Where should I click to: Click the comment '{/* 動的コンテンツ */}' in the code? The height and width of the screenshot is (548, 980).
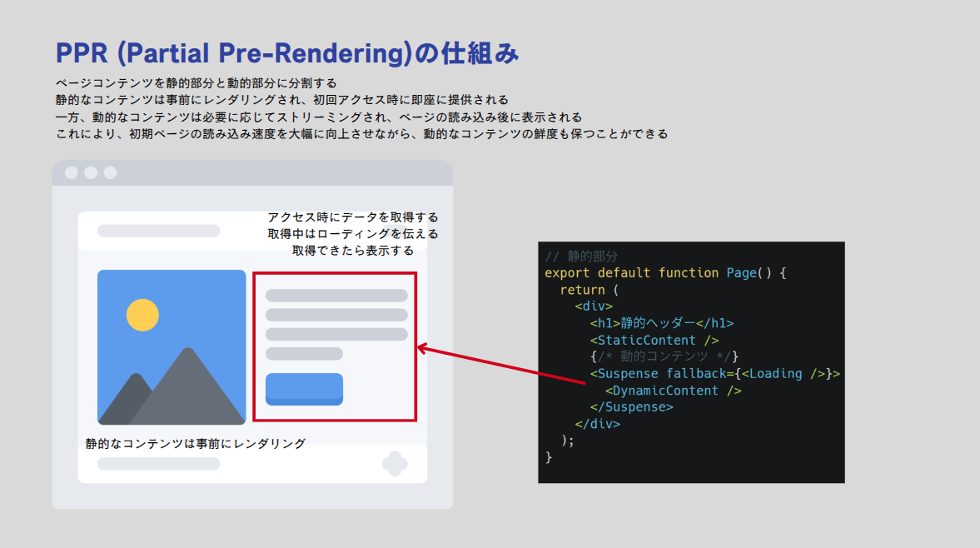[664, 356]
